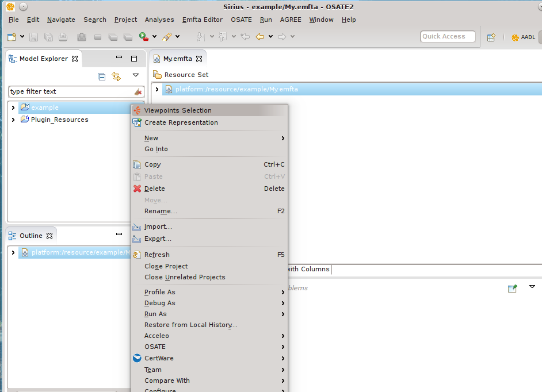
Task: Minimize the Outline view
Action: 119,234
